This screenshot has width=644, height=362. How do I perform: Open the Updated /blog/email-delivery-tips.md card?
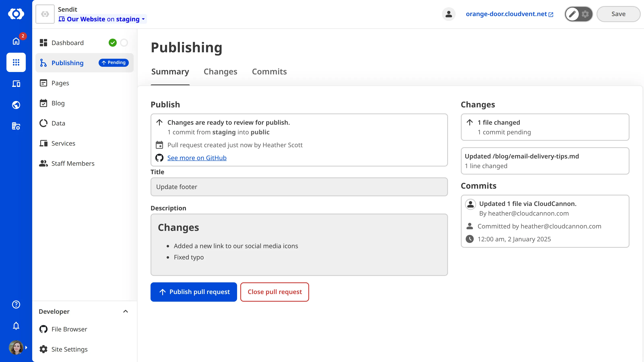pyautogui.click(x=545, y=161)
